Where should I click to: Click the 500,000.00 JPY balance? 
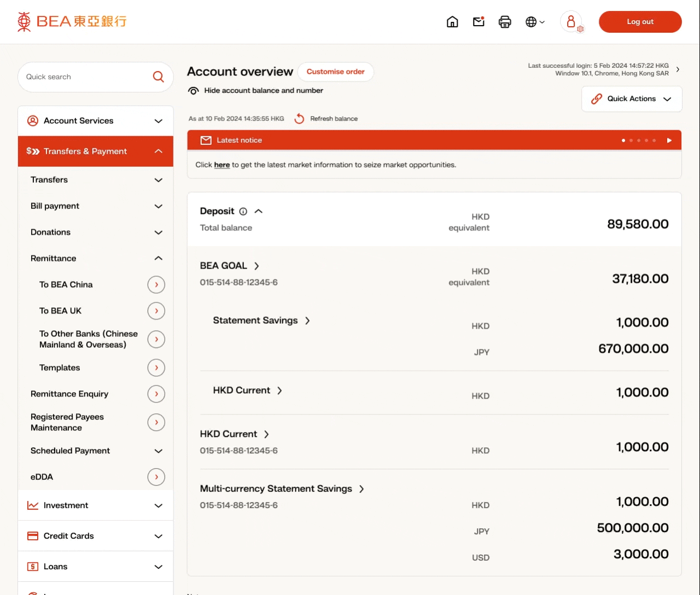(x=633, y=528)
